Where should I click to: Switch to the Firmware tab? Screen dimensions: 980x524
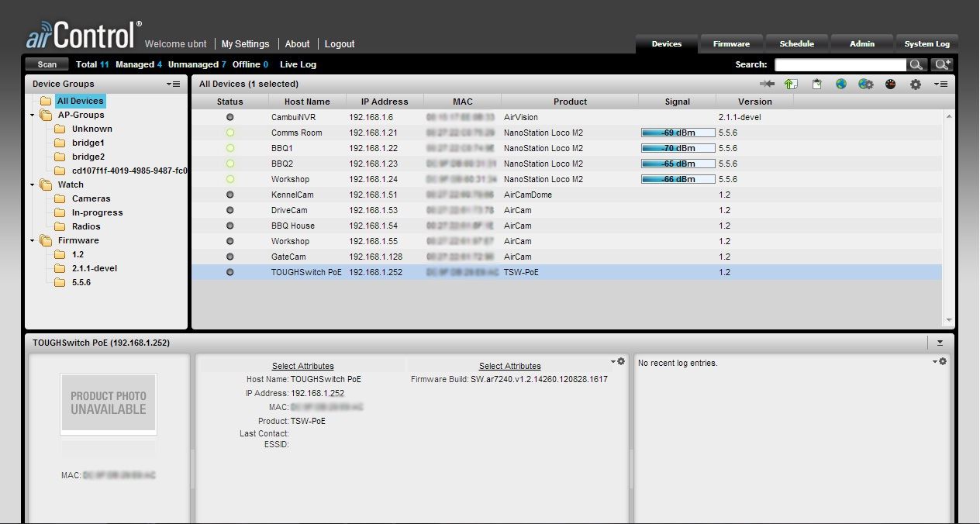[x=731, y=44]
